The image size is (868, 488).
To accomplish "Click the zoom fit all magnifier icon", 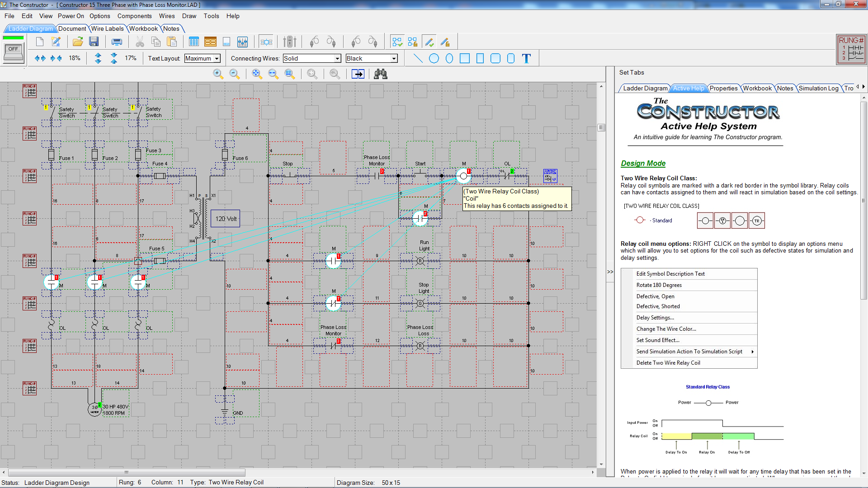I will click(257, 74).
